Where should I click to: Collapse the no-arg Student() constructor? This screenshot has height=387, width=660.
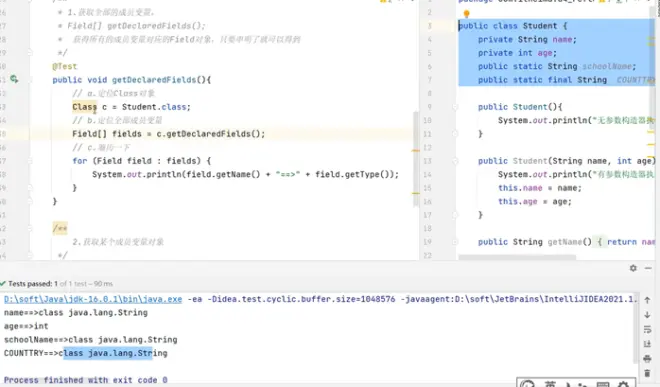coord(455,107)
